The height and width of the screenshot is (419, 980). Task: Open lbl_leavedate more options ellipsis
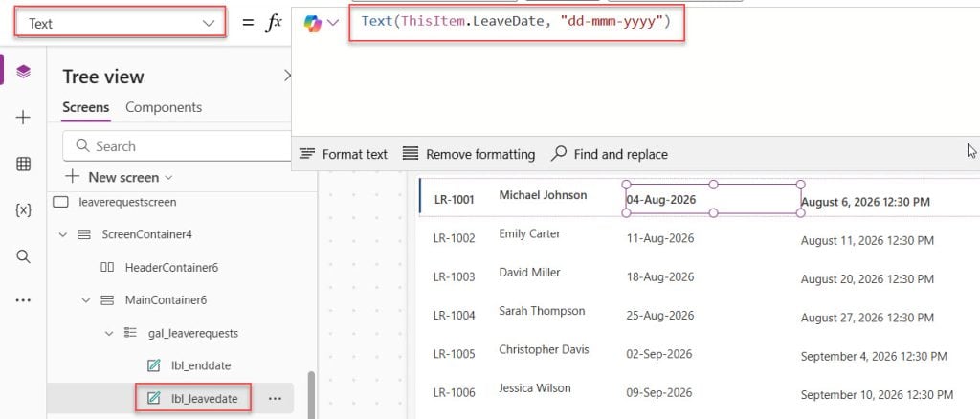[275, 398]
